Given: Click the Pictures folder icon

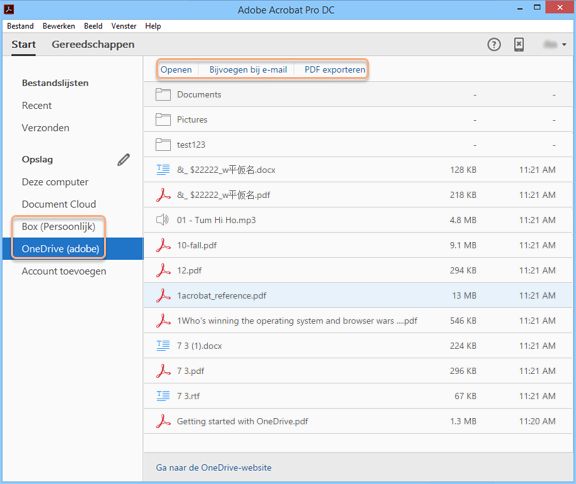Looking at the screenshot, I should tap(163, 120).
